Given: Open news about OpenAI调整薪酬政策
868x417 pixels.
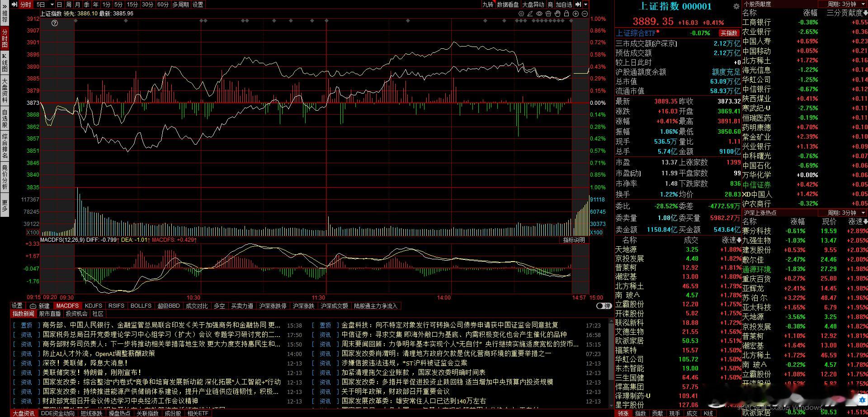Looking at the screenshot, I should (99, 354).
